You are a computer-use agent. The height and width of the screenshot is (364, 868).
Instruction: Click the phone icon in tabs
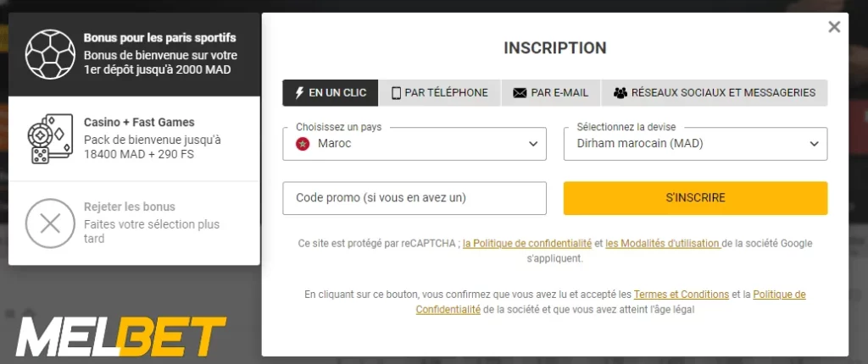pyautogui.click(x=396, y=93)
